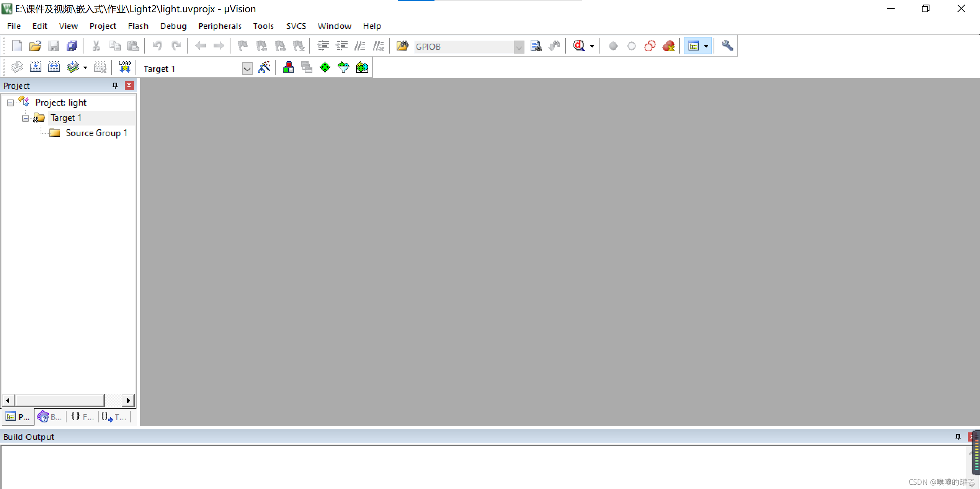The height and width of the screenshot is (489, 980).
Task: Expand the Target 1 node in project tree
Action: 26,117
